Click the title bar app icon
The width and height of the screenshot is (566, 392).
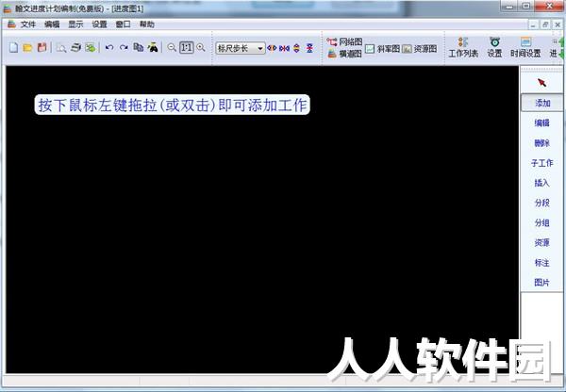coord(8,8)
